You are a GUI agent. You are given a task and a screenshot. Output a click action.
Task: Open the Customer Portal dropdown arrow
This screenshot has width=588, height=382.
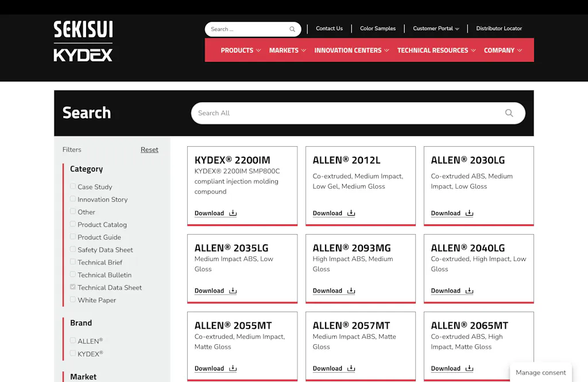tap(457, 29)
